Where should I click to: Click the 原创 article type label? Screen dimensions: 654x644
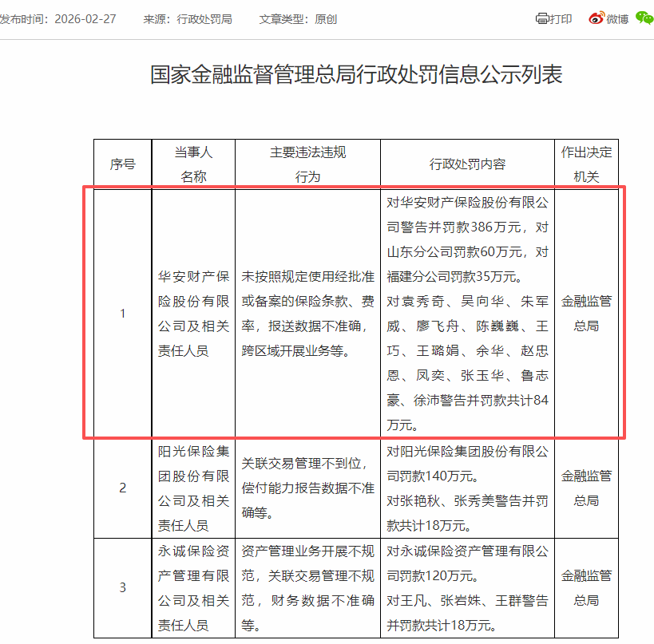[325, 18]
